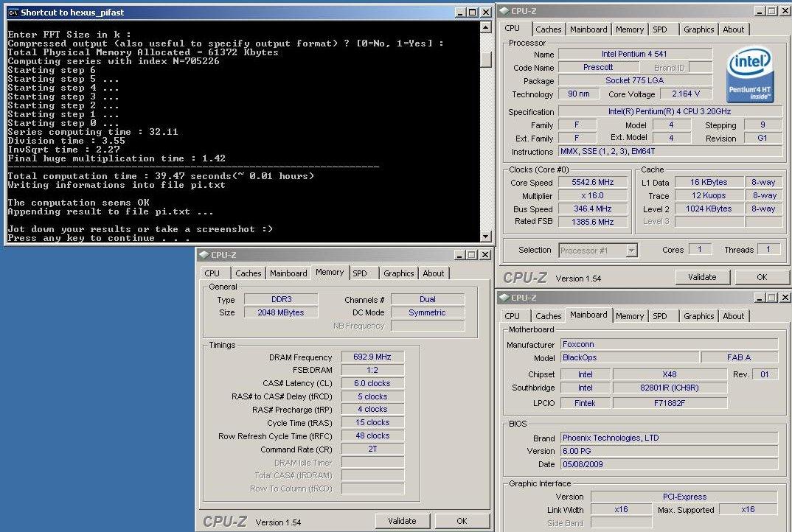Open About tab in the CPU-Z processor window
The image size is (792, 532).
(733, 29)
